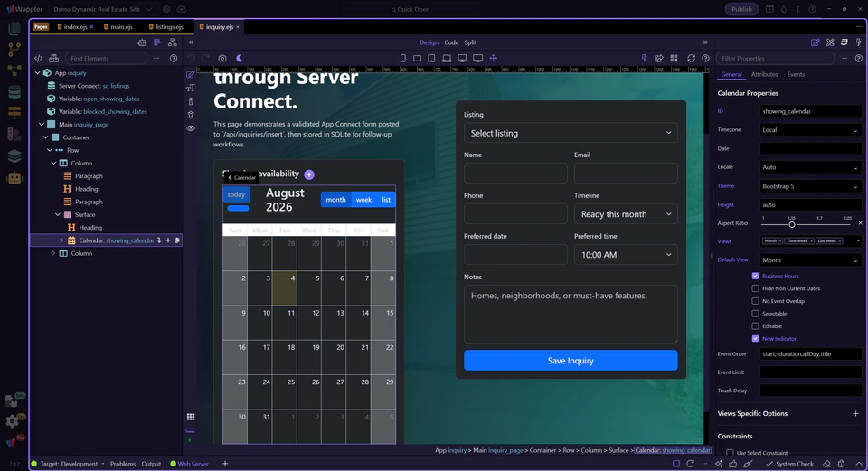
Task: Switch calendar to list view button
Action: coord(386,199)
